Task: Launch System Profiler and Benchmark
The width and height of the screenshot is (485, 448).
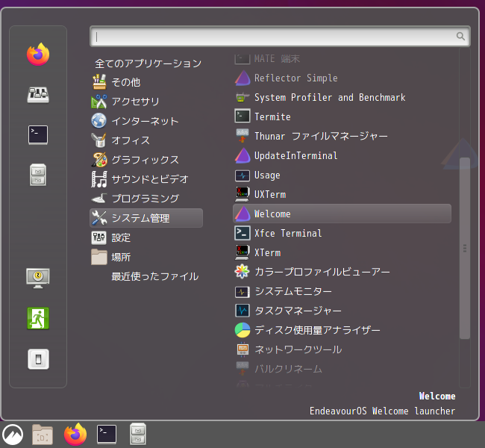Action: point(342,98)
